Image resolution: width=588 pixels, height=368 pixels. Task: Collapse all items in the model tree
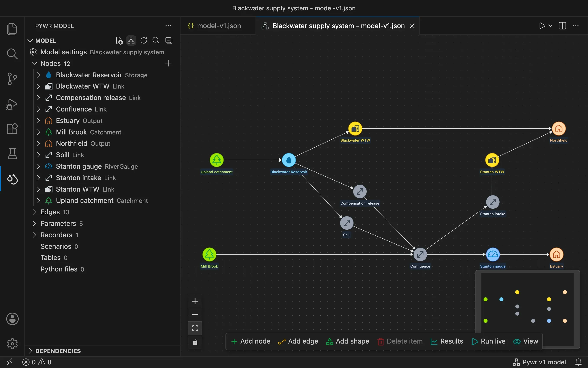click(169, 40)
